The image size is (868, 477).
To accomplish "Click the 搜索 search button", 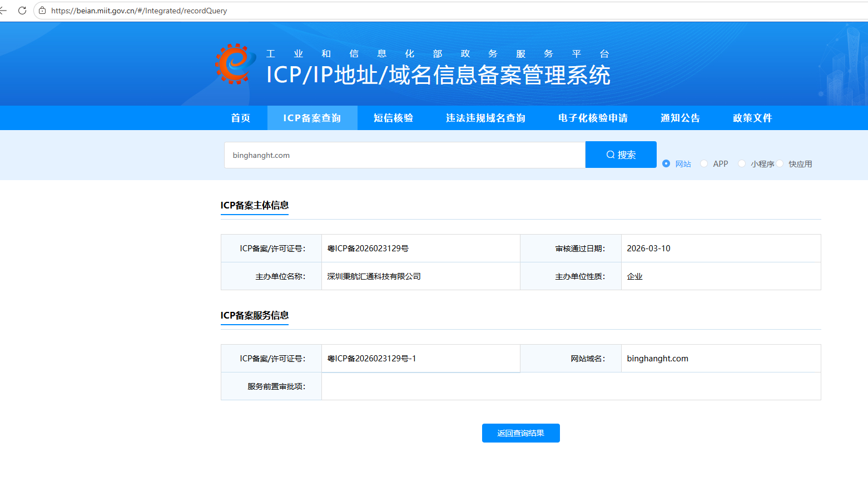I will point(621,155).
